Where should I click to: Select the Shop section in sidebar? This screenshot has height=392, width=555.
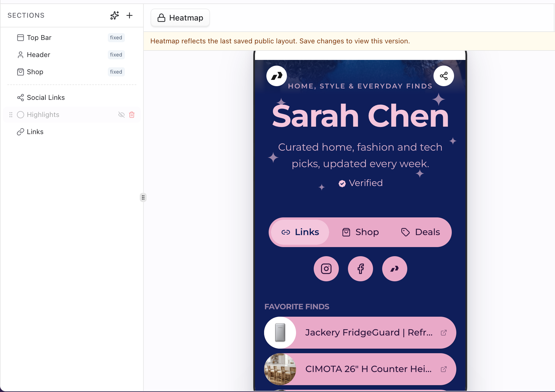[x=71, y=72]
